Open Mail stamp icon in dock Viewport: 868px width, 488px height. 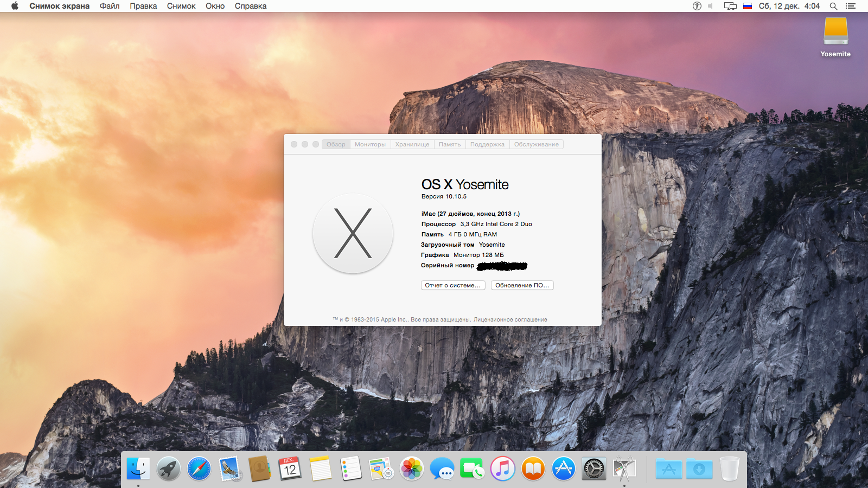pos(229,468)
